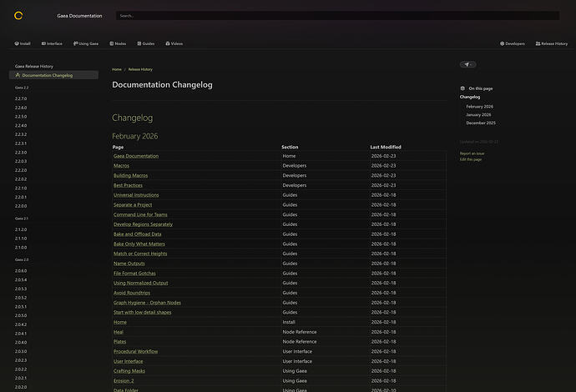
Task: Select Documentation Changelog in sidebar
Action: [x=53, y=75]
